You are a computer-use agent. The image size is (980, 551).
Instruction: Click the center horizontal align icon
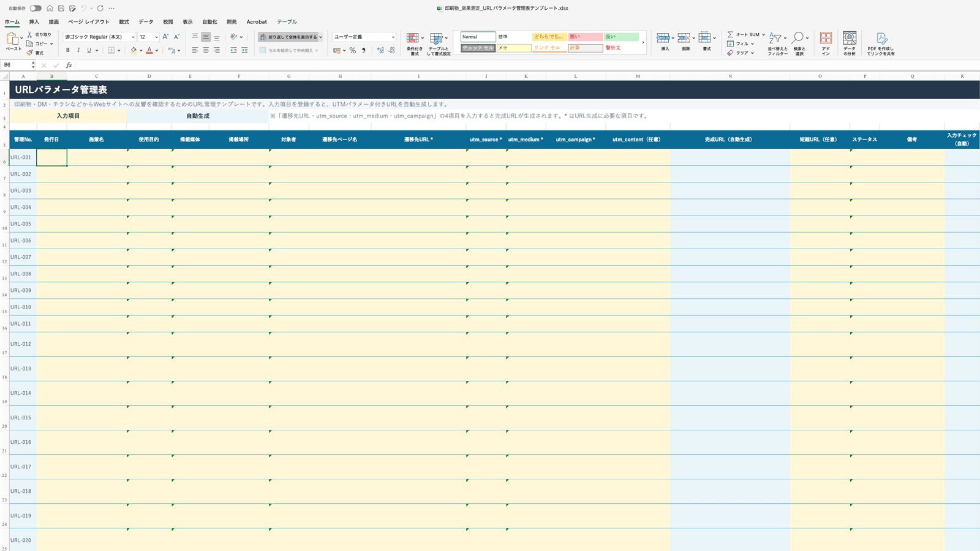click(x=206, y=50)
